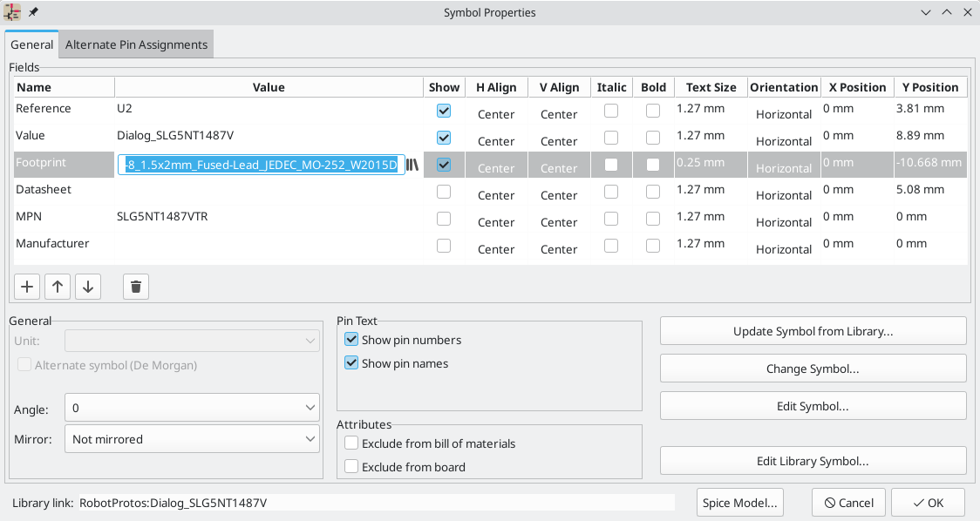Image resolution: width=980 pixels, height=521 pixels.
Task: Click Update Symbol from Library
Action: point(813,330)
